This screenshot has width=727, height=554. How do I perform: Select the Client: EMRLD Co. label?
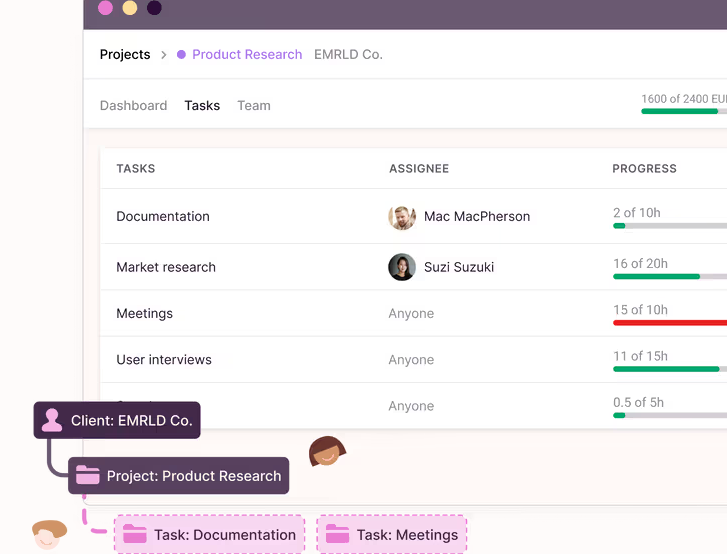tap(117, 420)
